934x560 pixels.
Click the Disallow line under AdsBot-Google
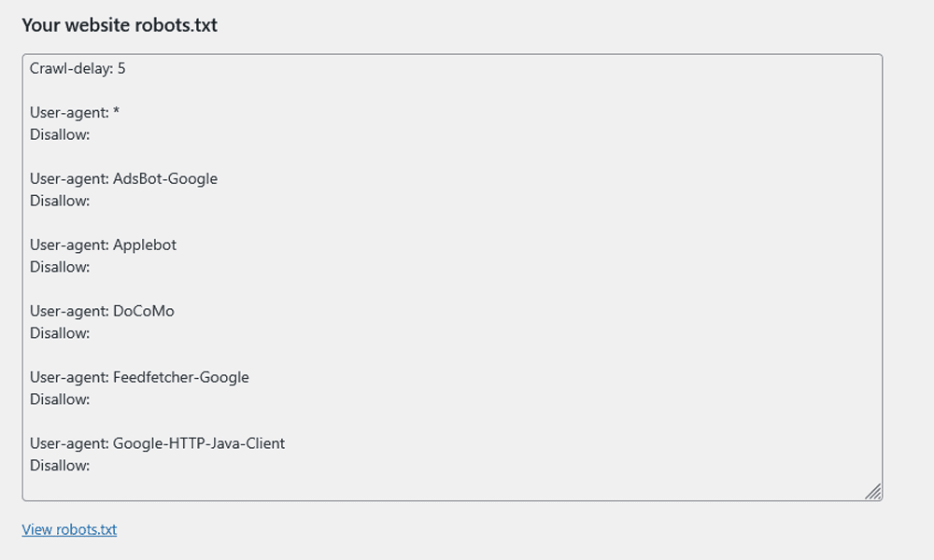pyautogui.click(x=60, y=201)
